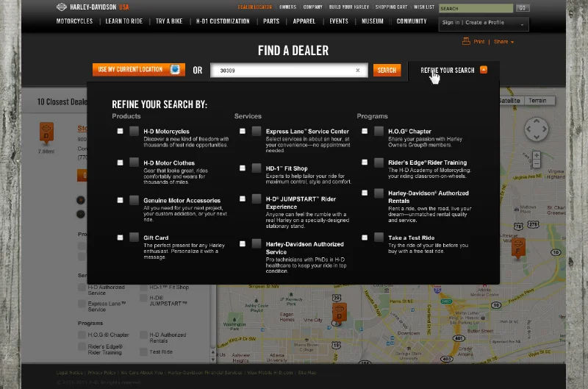Click the Take a Test Ride icon
The image size is (588, 389).
(x=379, y=237)
